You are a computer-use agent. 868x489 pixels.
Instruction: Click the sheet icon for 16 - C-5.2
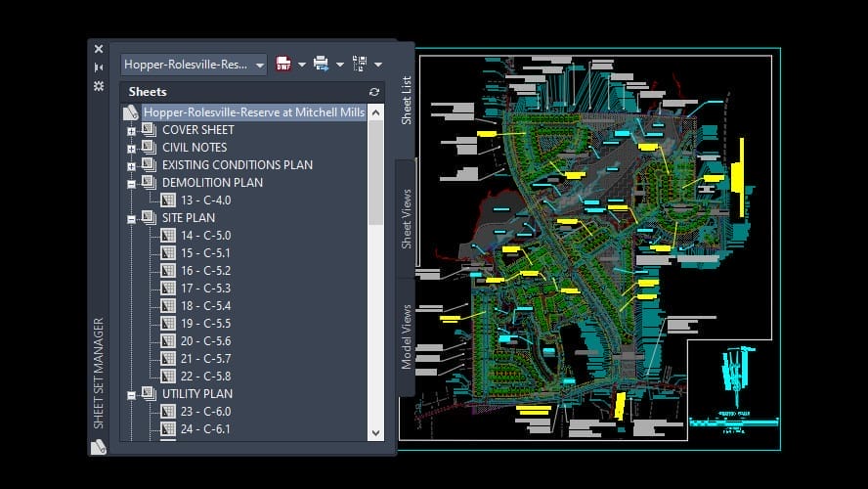pos(168,271)
